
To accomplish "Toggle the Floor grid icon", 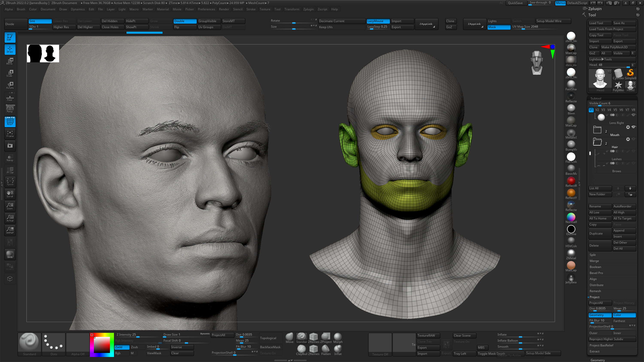I will pyautogui.click(x=10, y=97).
